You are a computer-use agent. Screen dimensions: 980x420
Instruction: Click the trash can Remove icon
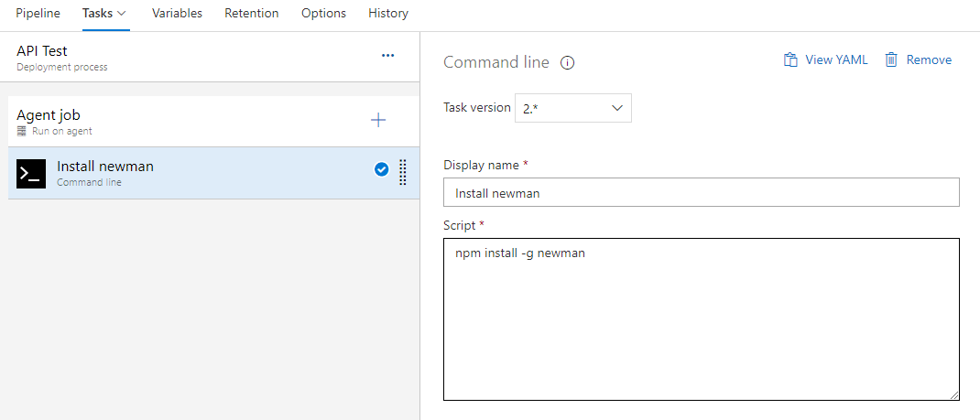point(891,59)
